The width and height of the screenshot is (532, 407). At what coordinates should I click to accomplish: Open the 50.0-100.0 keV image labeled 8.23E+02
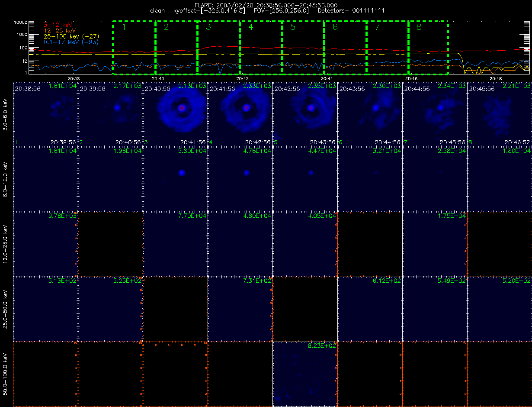click(x=305, y=374)
